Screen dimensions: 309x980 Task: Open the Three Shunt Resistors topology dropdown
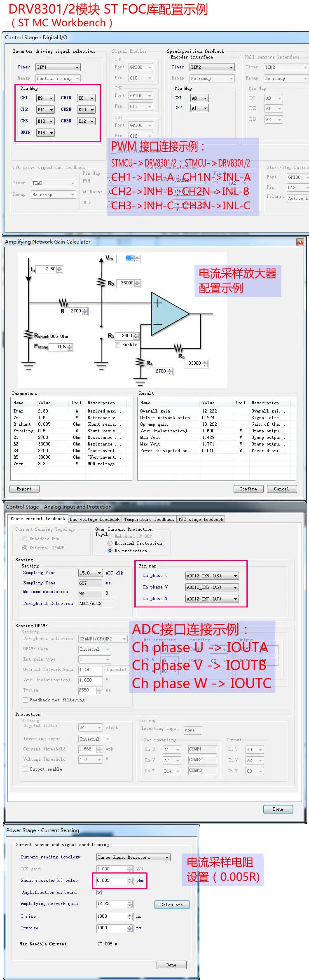[133, 857]
